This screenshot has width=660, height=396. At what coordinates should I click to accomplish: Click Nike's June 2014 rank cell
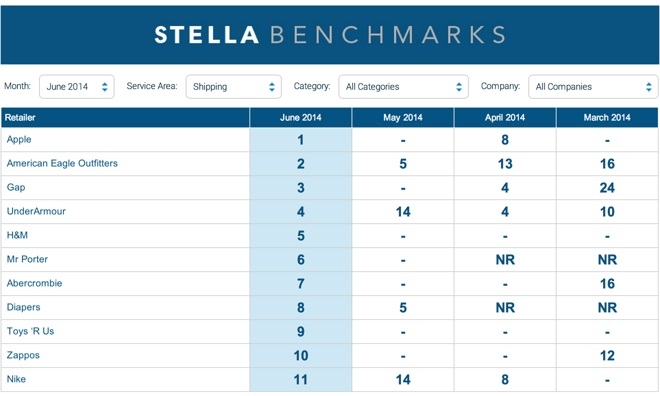point(301,380)
